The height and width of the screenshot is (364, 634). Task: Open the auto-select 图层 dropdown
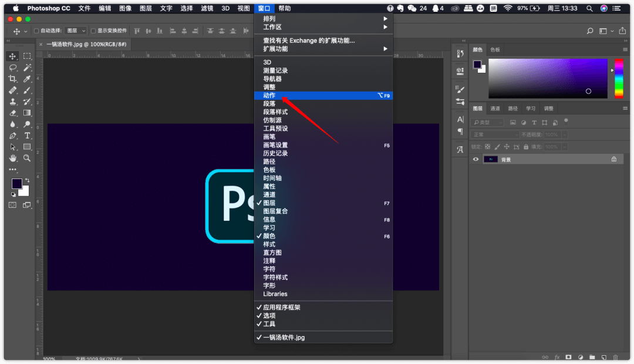click(76, 31)
